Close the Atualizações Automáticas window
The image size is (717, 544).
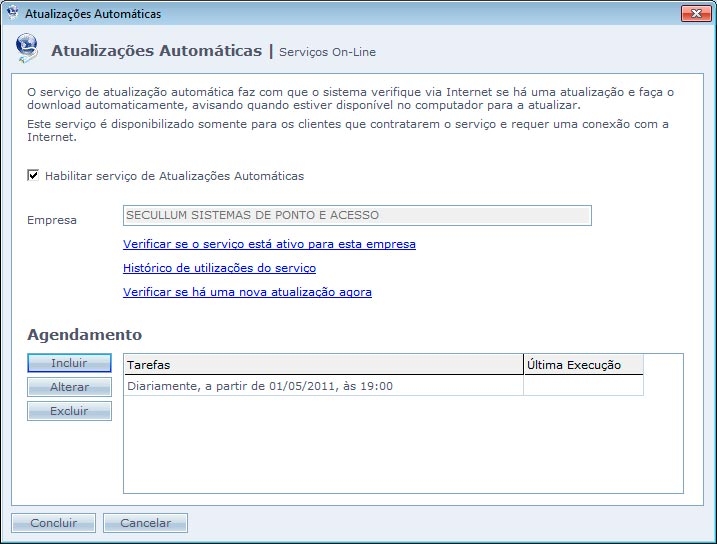pyautogui.click(x=695, y=14)
